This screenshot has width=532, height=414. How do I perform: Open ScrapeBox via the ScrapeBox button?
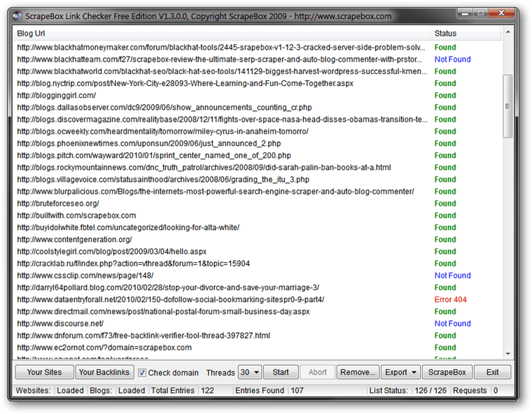coord(447,373)
